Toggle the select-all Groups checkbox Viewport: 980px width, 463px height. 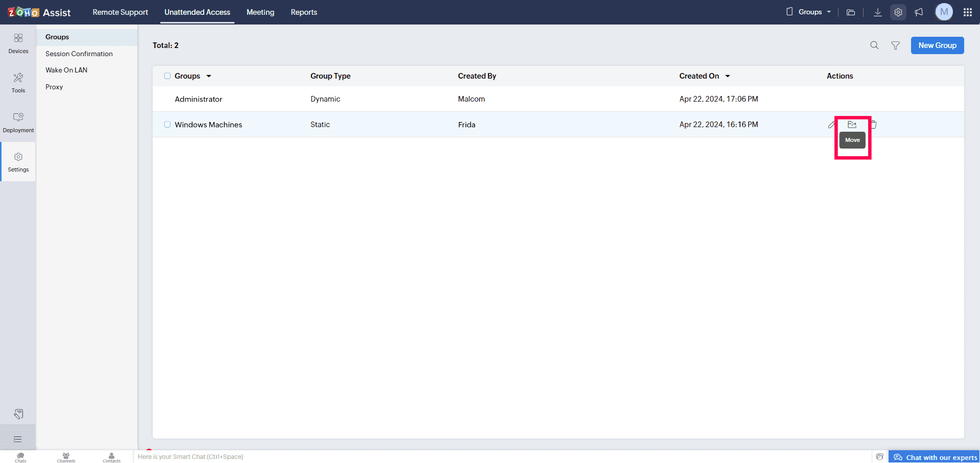[x=167, y=76]
